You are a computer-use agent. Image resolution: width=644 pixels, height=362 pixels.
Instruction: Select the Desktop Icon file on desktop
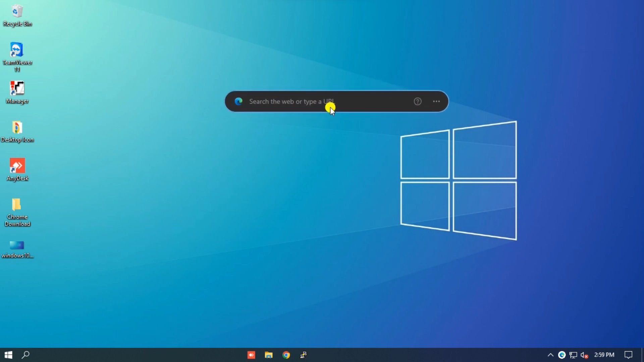[17, 128]
